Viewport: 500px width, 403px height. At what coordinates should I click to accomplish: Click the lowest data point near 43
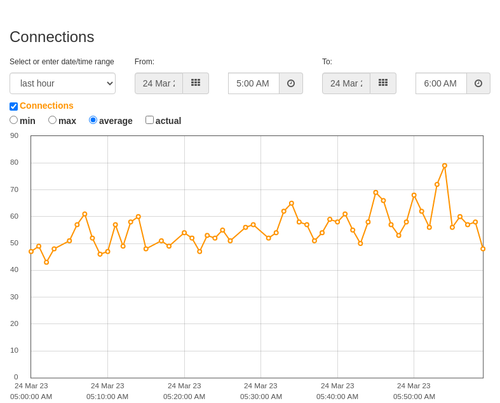[x=46, y=262]
